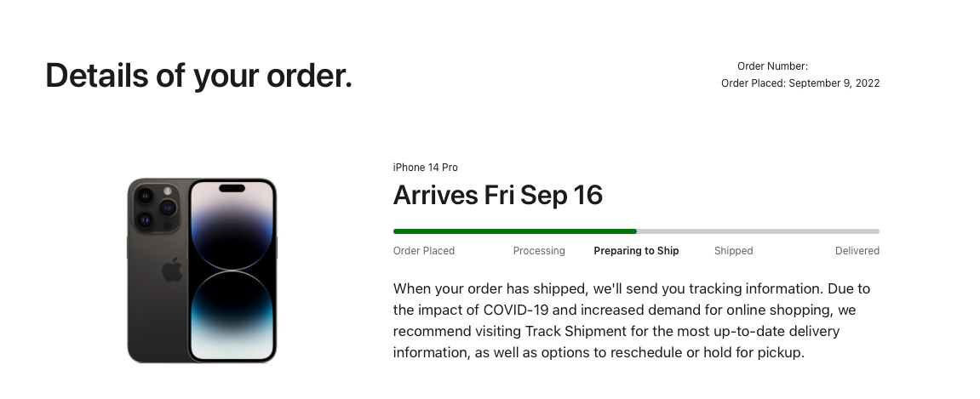This screenshot has width=980, height=399.
Task: Click the Order Placed September 9, 2022 text
Action: (x=800, y=83)
